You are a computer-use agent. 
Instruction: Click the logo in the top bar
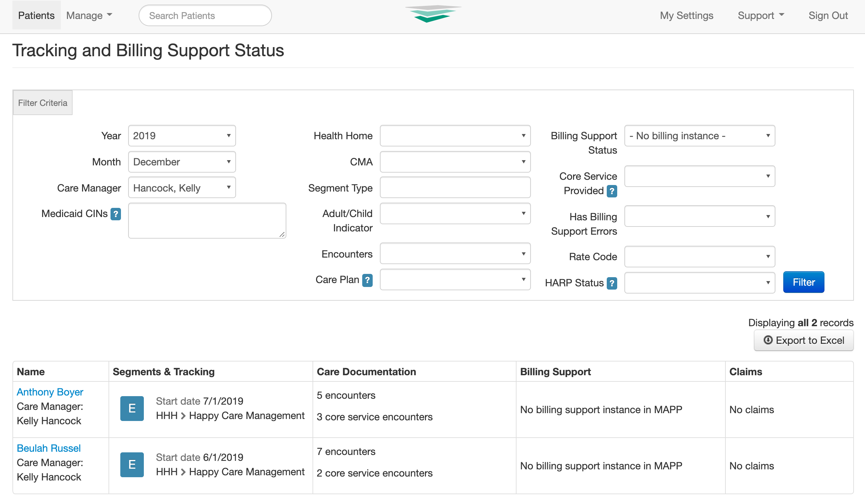click(x=433, y=14)
